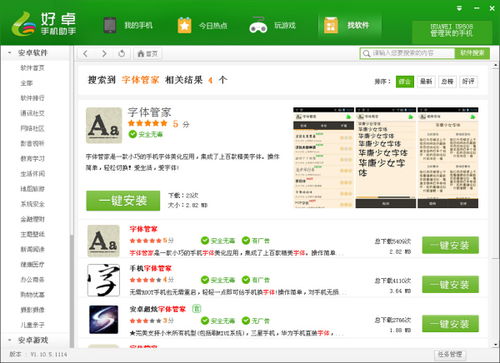Click the sidebar vertical scrollbar thumb
The width and height of the screenshot is (500, 363).
click(x=72, y=290)
